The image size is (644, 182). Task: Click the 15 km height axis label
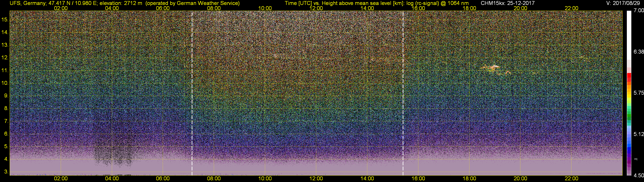(x=5, y=19)
